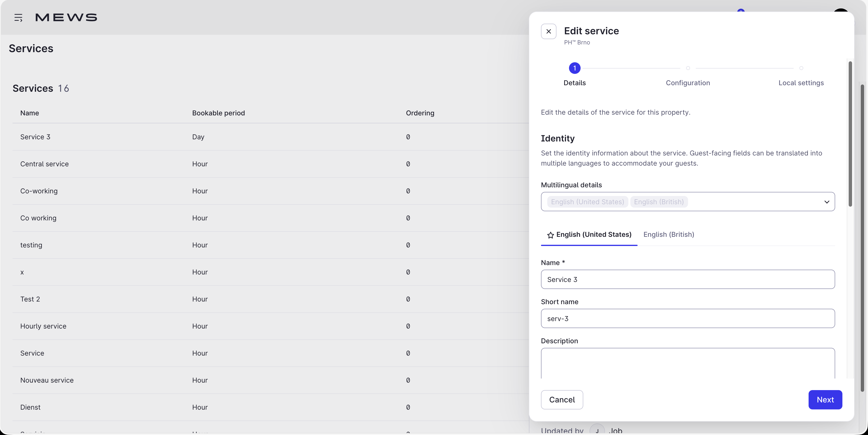Open the Dienst service row
This screenshot has width=868, height=435.
pyautogui.click(x=270, y=407)
